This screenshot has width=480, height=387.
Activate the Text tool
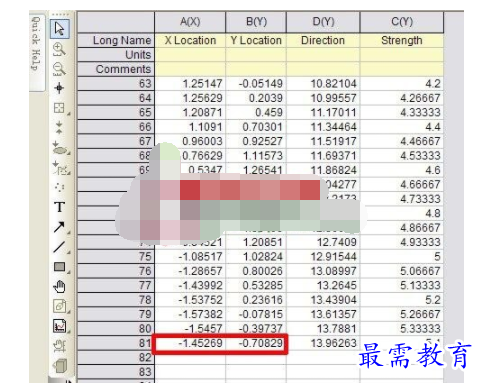coord(59,207)
